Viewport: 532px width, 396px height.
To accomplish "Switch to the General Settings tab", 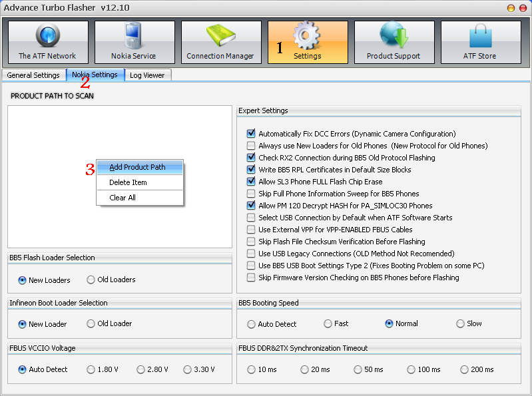I will [33, 75].
